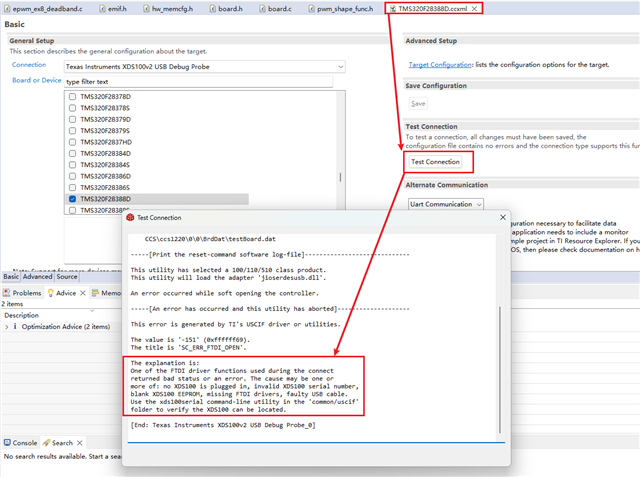Check the TMS320F28378D device checkbox
Image resolution: width=640 pixels, height=477 pixels.
point(73,97)
